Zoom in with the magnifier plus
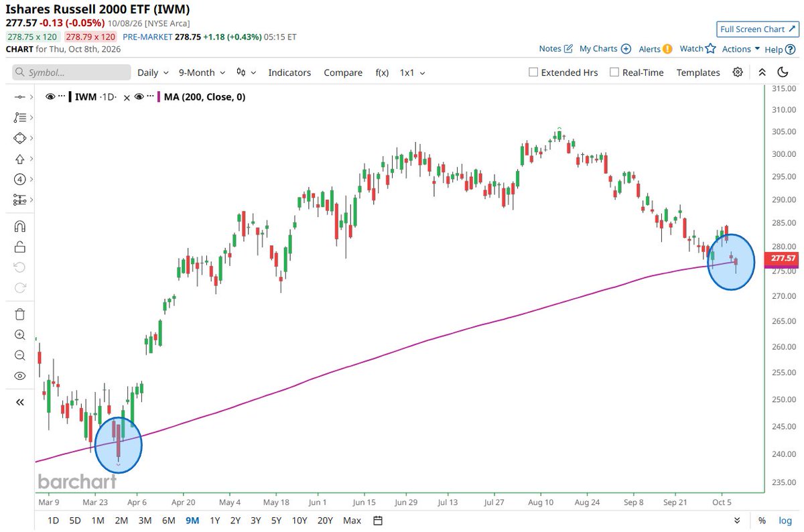The height and width of the screenshot is (532, 804). tap(19, 335)
